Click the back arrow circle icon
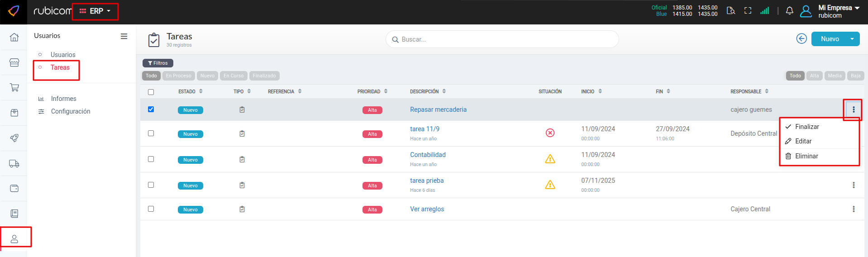Viewport: 868px width, 257px height. (x=801, y=39)
